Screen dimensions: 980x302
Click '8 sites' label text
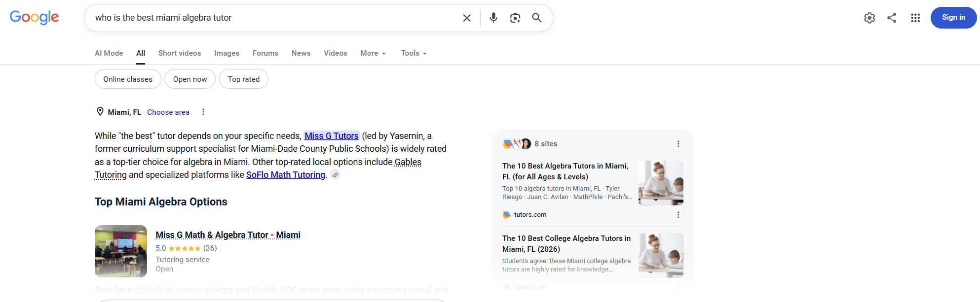[x=546, y=144]
